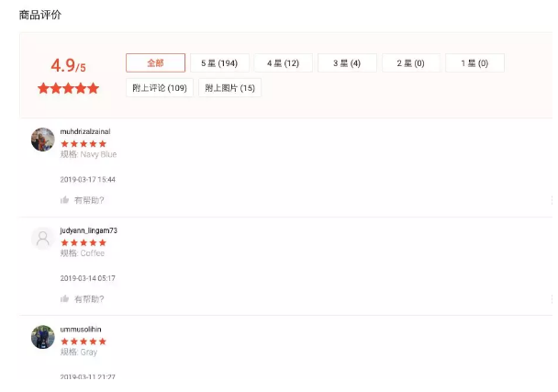
Task: Click the star rating on the Navy Blue review
Action: [x=84, y=143]
